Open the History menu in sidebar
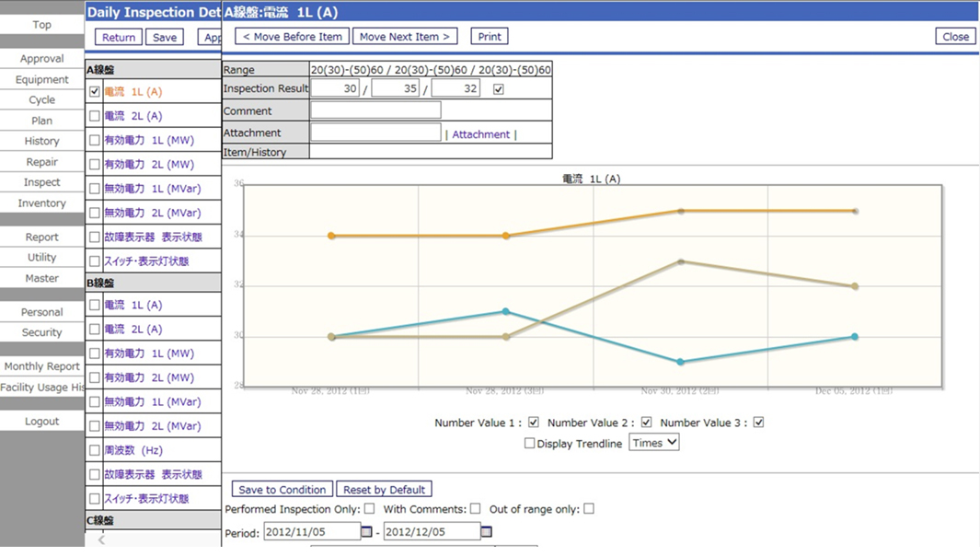This screenshot has width=980, height=556. click(41, 141)
